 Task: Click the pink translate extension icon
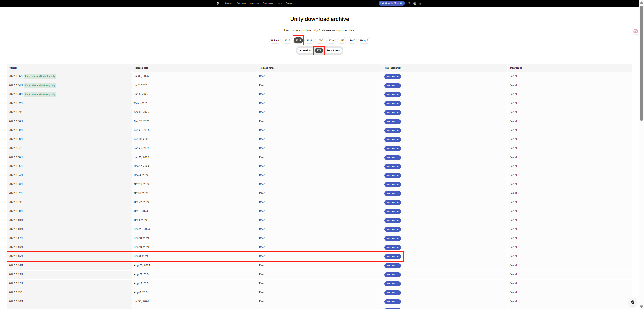pyautogui.click(x=636, y=31)
